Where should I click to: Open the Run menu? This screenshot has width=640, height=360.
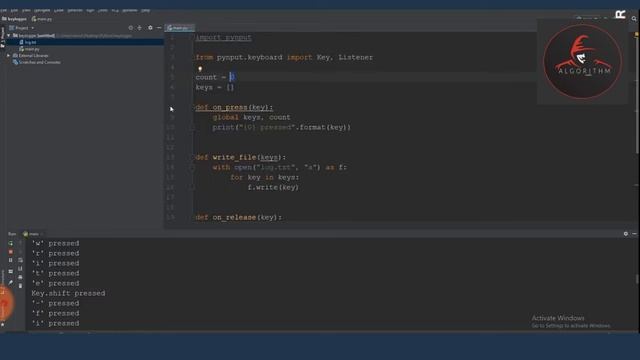point(90,10)
